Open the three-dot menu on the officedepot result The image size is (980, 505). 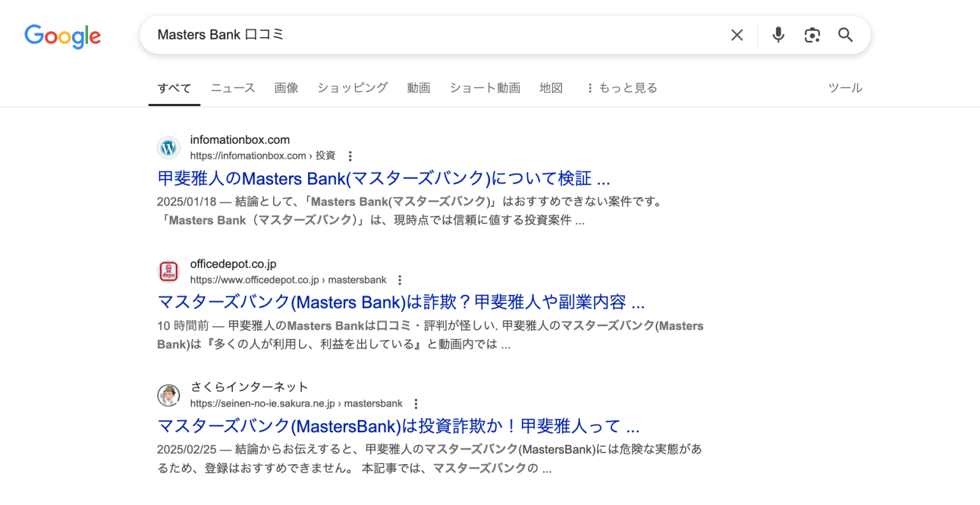point(399,280)
